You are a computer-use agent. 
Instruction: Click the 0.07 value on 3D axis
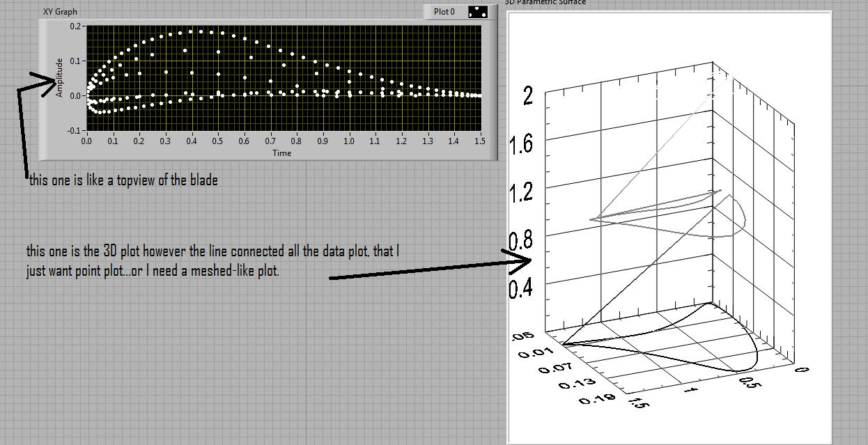tap(557, 368)
